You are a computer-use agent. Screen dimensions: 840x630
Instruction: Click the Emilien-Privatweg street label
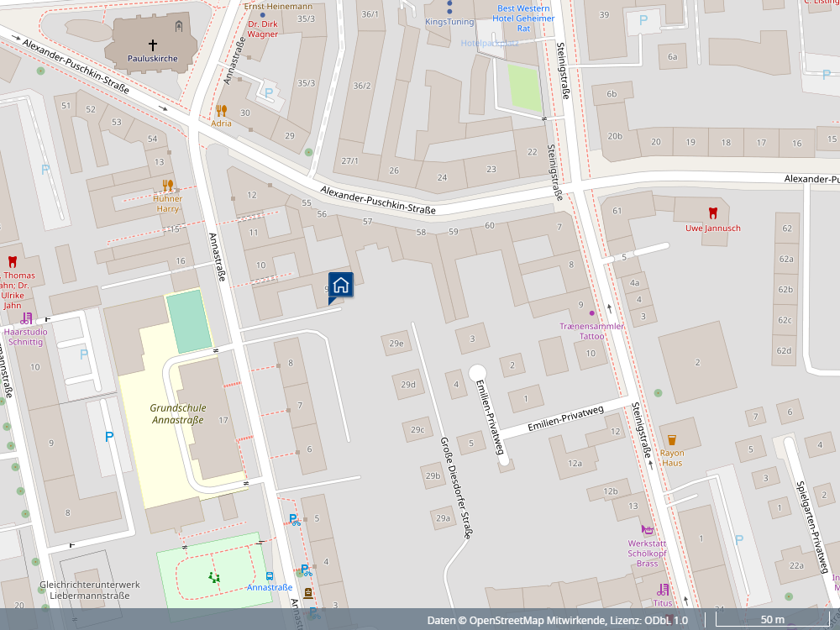pos(565,419)
